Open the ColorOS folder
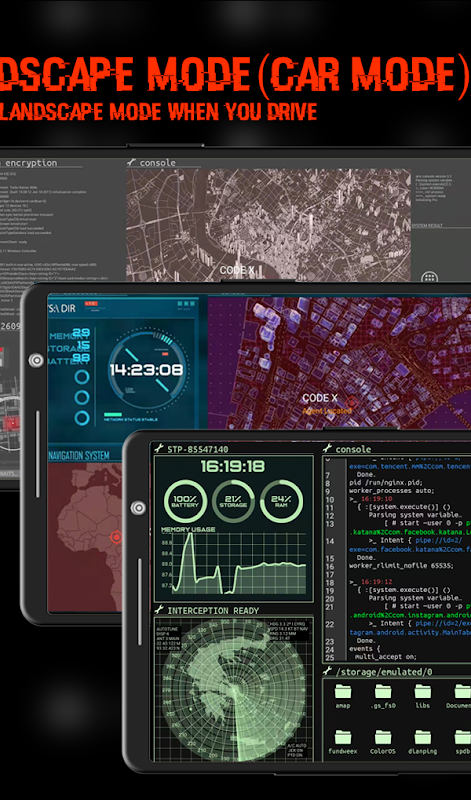This screenshot has height=800, width=471. click(383, 742)
